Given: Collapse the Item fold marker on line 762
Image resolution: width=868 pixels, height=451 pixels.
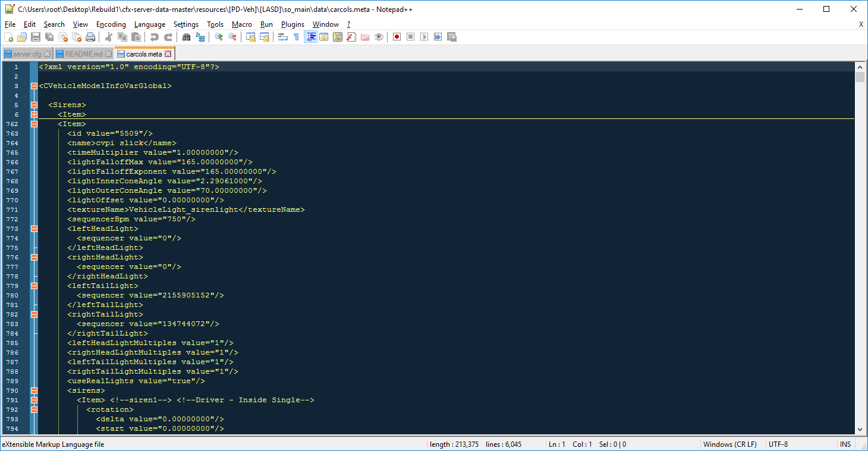Looking at the screenshot, I should [34, 124].
